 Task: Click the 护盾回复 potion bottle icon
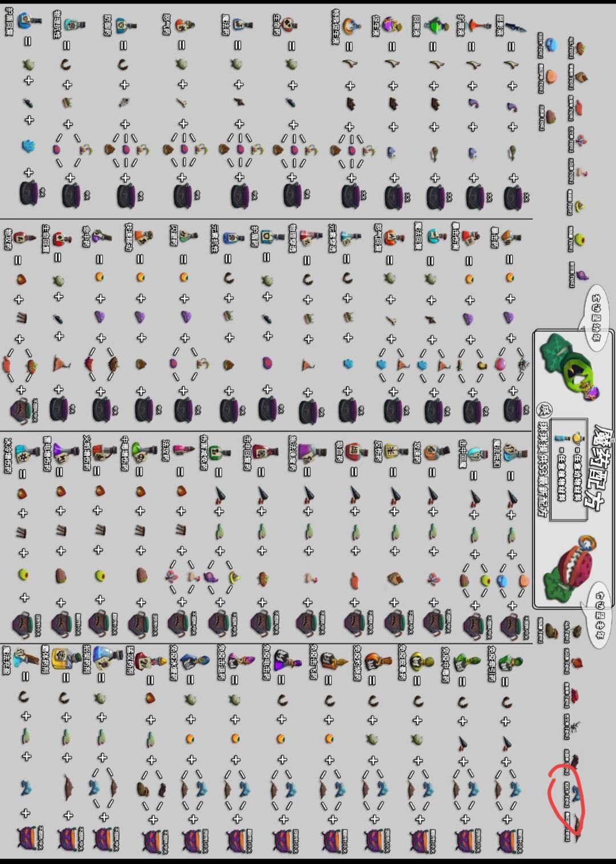click(29, 20)
